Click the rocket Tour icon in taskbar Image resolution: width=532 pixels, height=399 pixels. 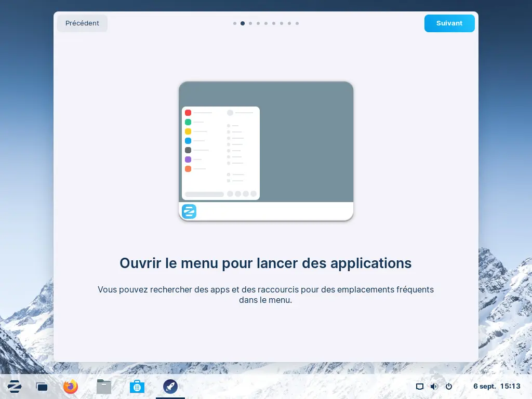[x=170, y=387]
